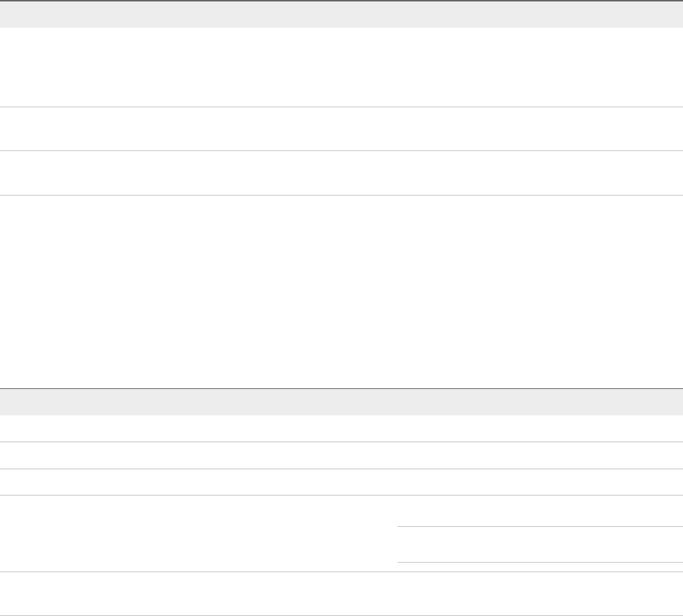The width and height of the screenshot is (683, 616).
Task: Click the divider between upper table's second and third rows
Action: 341,151
